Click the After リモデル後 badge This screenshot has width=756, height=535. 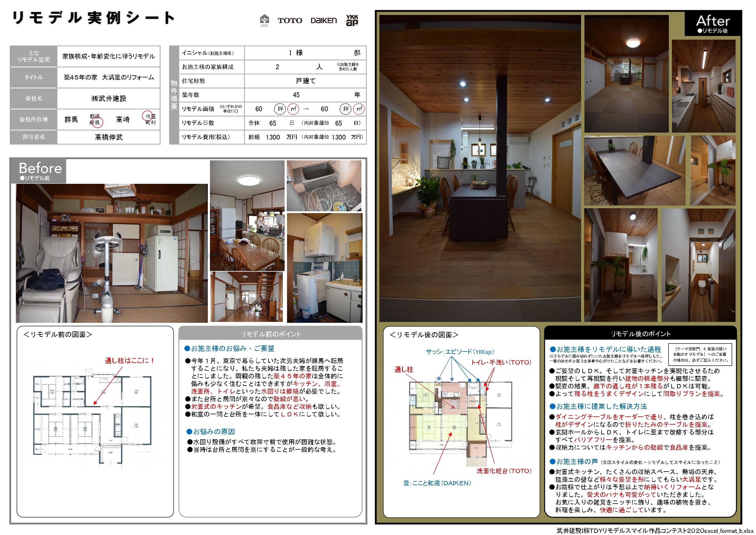pyautogui.click(x=712, y=24)
